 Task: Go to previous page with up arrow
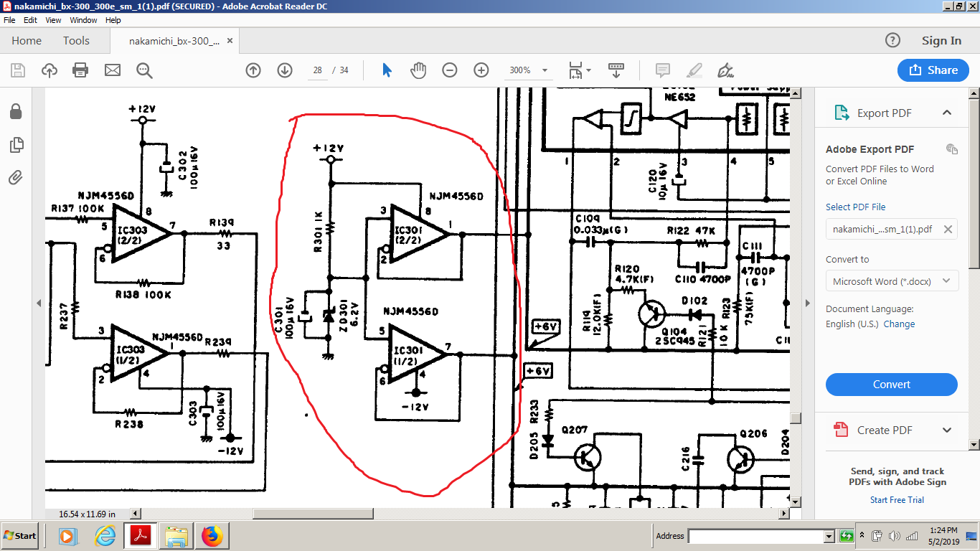tap(253, 70)
